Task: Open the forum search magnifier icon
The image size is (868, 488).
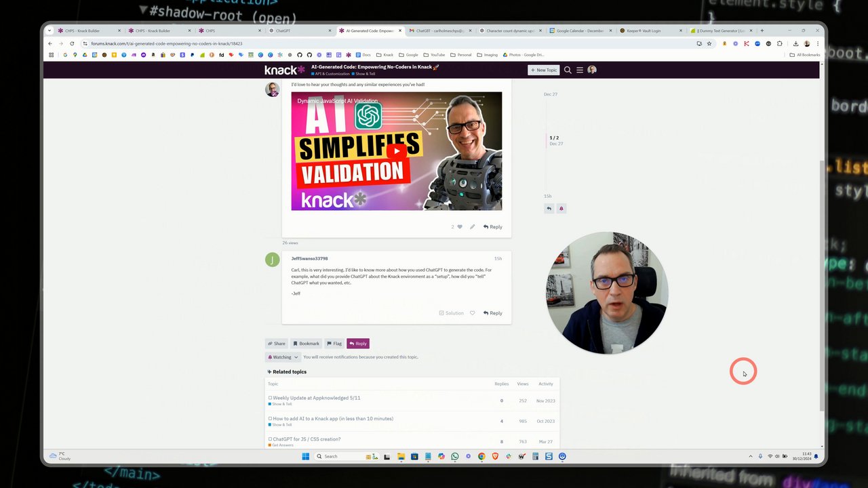Action: pyautogui.click(x=568, y=70)
